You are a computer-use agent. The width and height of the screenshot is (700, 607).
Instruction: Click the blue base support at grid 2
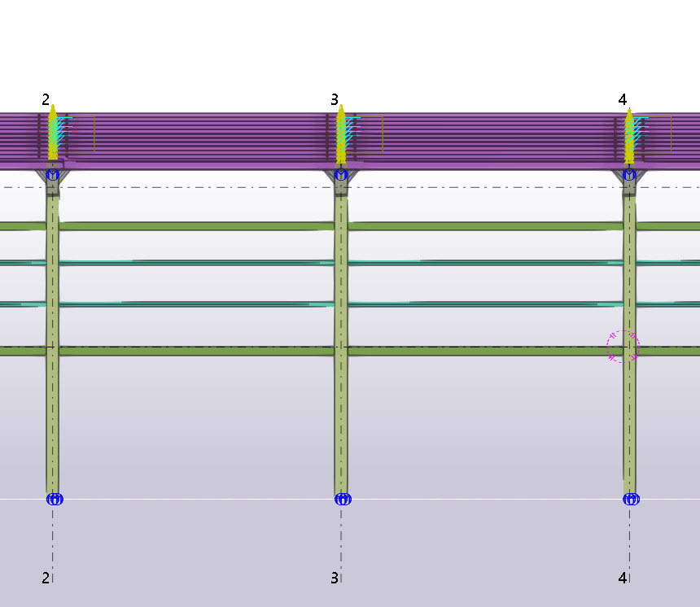(54, 499)
